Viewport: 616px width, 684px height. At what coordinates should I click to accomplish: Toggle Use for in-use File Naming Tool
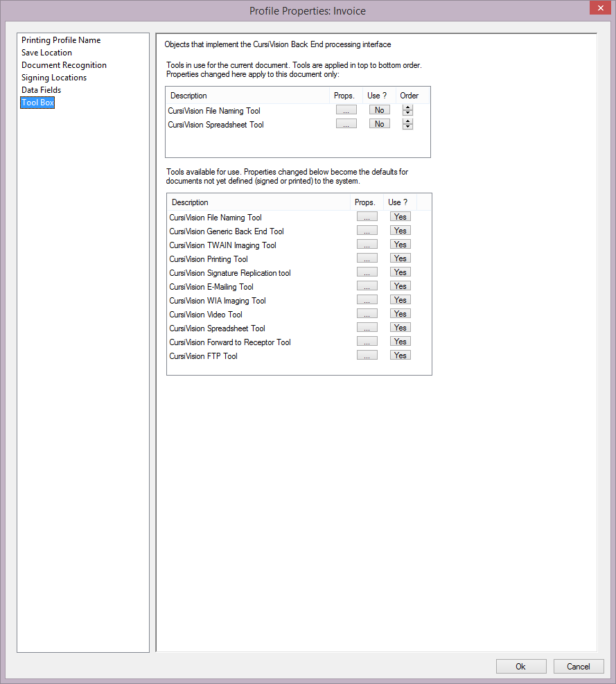coord(379,110)
